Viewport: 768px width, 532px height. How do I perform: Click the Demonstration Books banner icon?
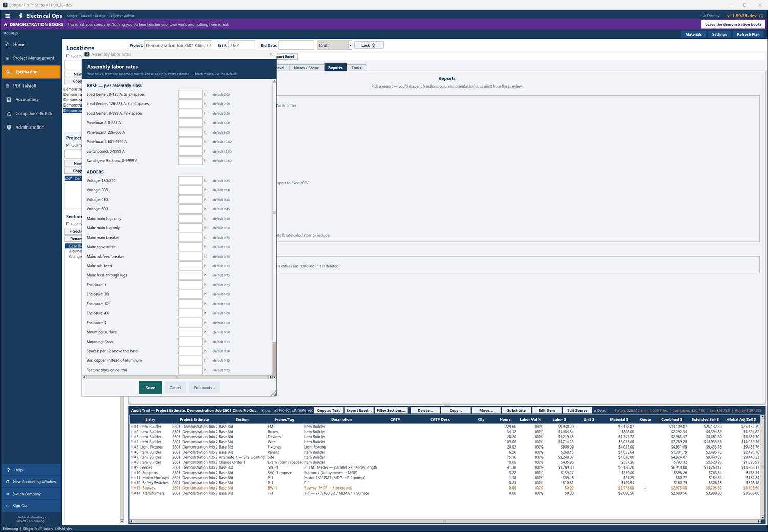pos(6,24)
